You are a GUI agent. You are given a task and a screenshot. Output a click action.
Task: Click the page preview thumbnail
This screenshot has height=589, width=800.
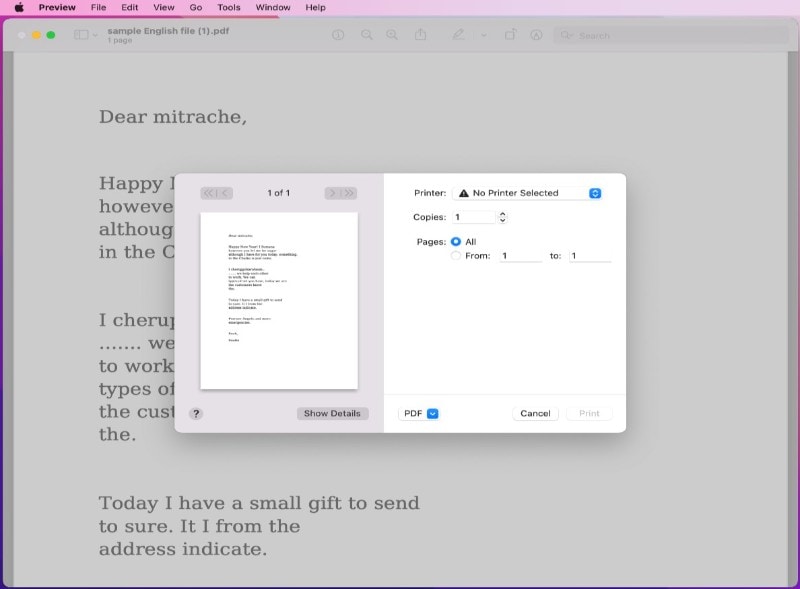pos(279,301)
